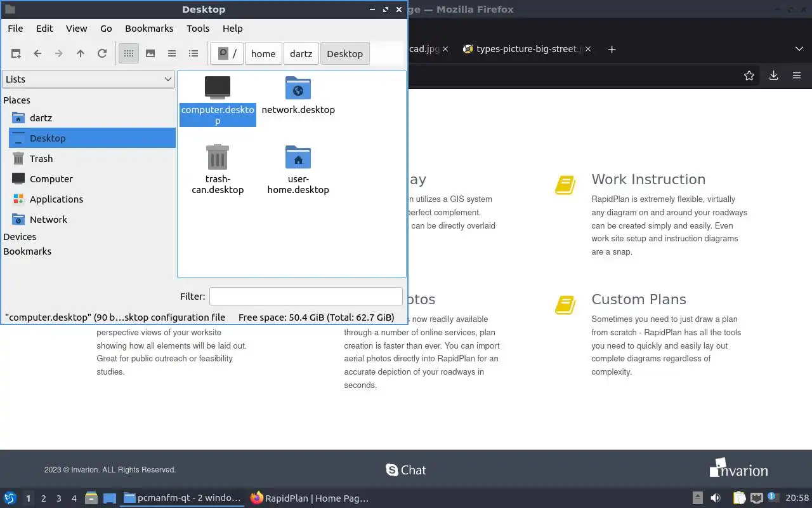Select 'Network' in Places sidebar

(92, 220)
